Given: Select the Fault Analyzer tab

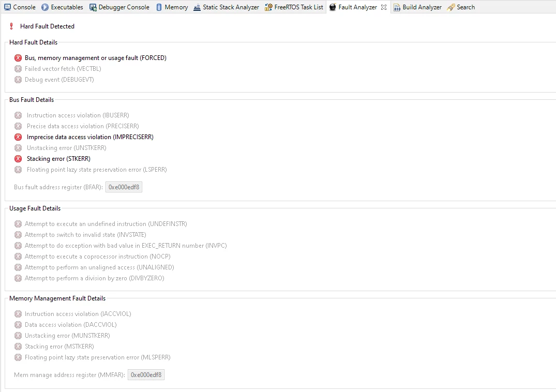Looking at the screenshot, I should (357, 7).
